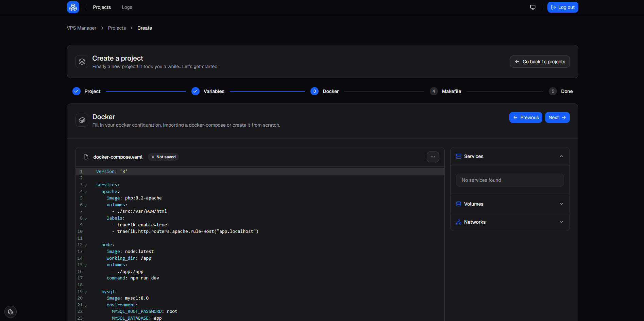Expand the Volumes section
Screen dimensions: 644x321
(x=561, y=204)
